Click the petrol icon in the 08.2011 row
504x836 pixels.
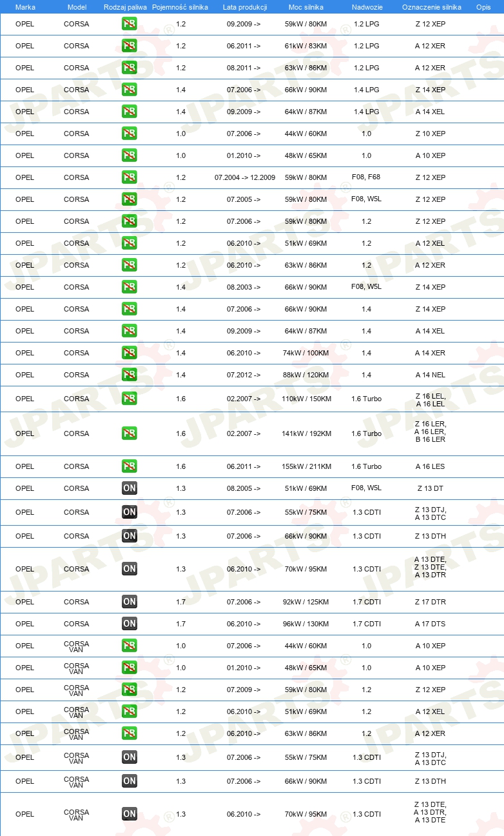[130, 68]
